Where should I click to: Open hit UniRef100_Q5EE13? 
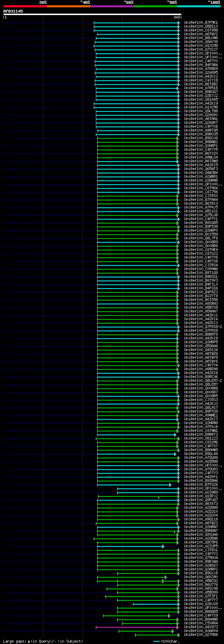(201, 26)
